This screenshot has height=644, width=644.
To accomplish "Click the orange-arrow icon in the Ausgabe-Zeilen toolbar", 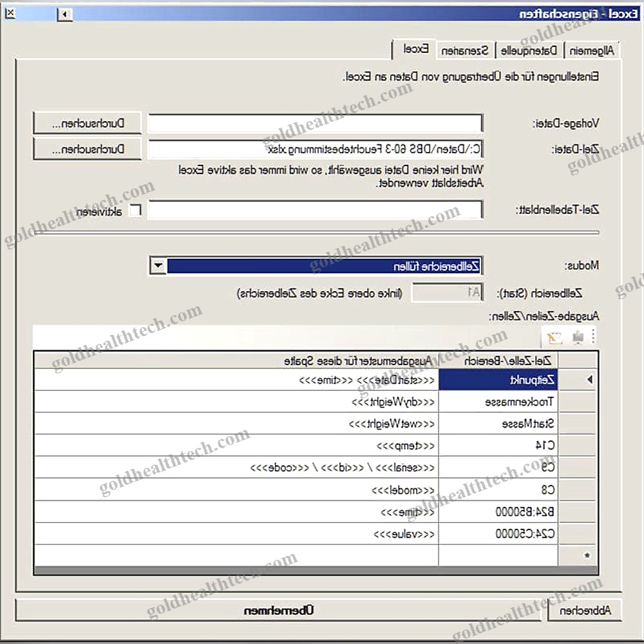I will [554, 337].
